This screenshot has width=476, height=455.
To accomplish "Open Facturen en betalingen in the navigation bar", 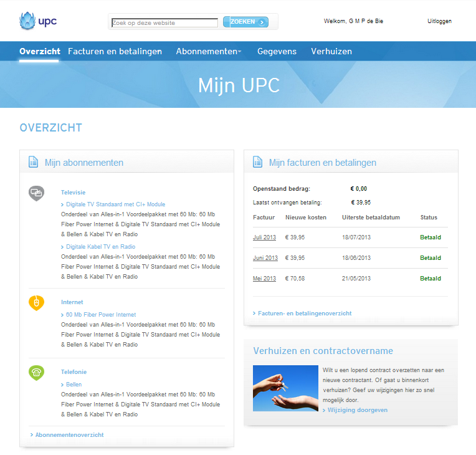I will [x=115, y=51].
